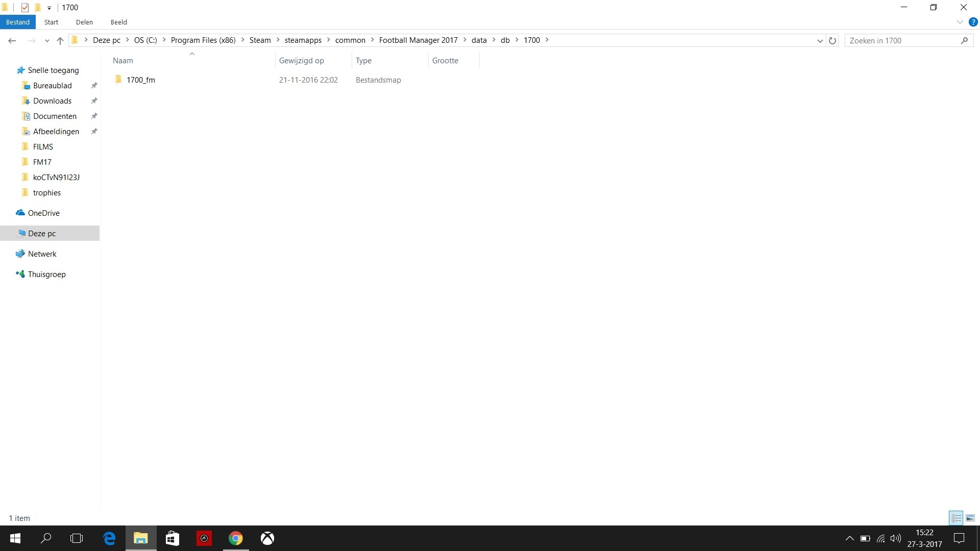Open the Help question mark icon
The width and height of the screenshot is (980, 551).
pos(973,22)
